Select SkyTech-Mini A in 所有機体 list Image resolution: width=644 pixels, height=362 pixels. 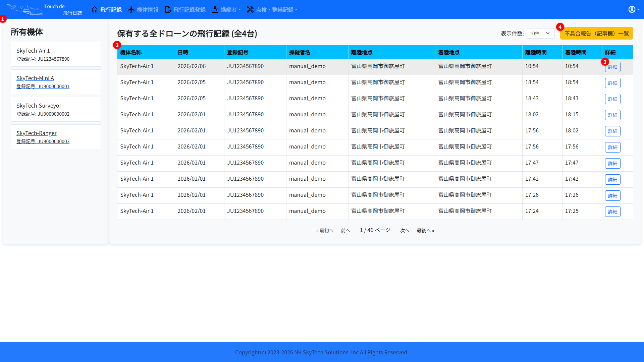[35, 78]
